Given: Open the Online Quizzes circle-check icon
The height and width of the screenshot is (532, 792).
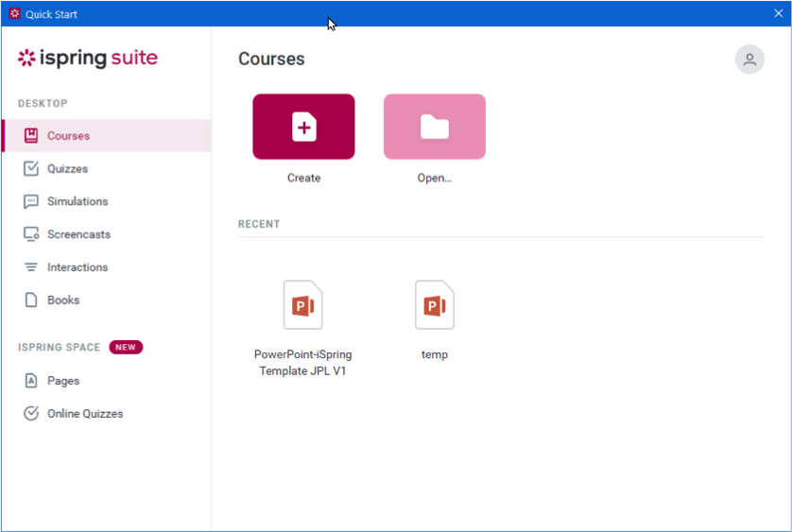Looking at the screenshot, I should (31, 414).
